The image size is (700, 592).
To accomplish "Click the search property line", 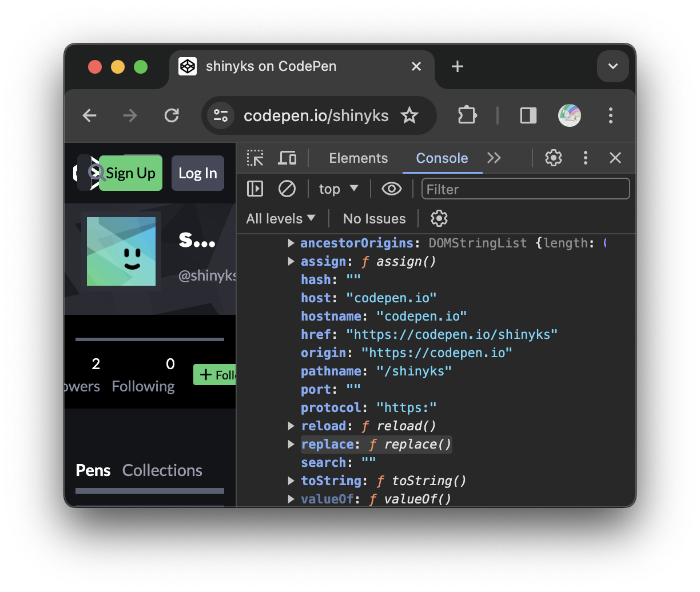I will (x=339, y=463).
